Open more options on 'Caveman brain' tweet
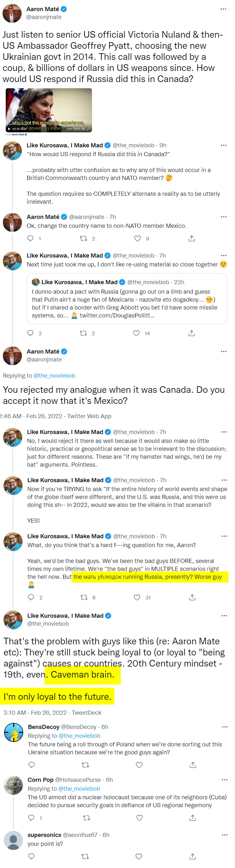 (224, 616)
